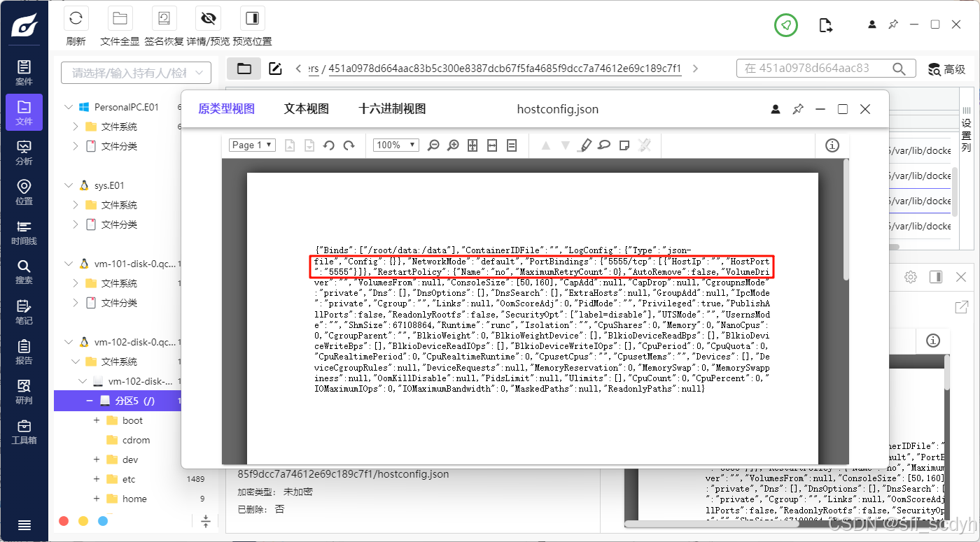This screenshot has width=980, height=542.
Task: Click the magnifier in the main search box
Action: (x=899, y=69)
